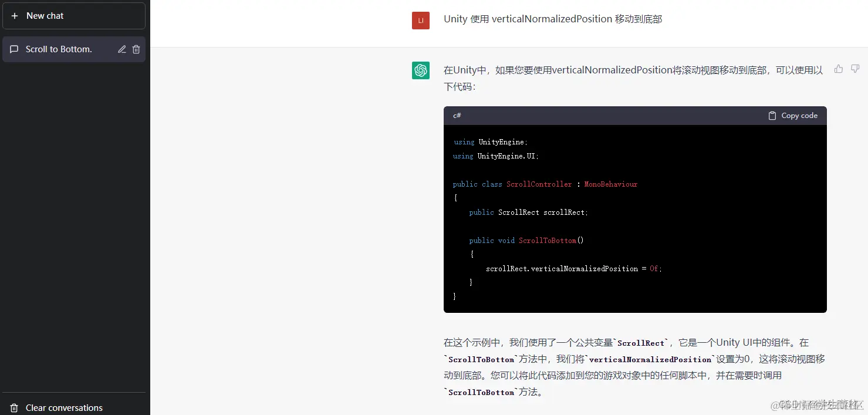Select the c# language label on the code block
868x415 pixels.
coord(457,115)
